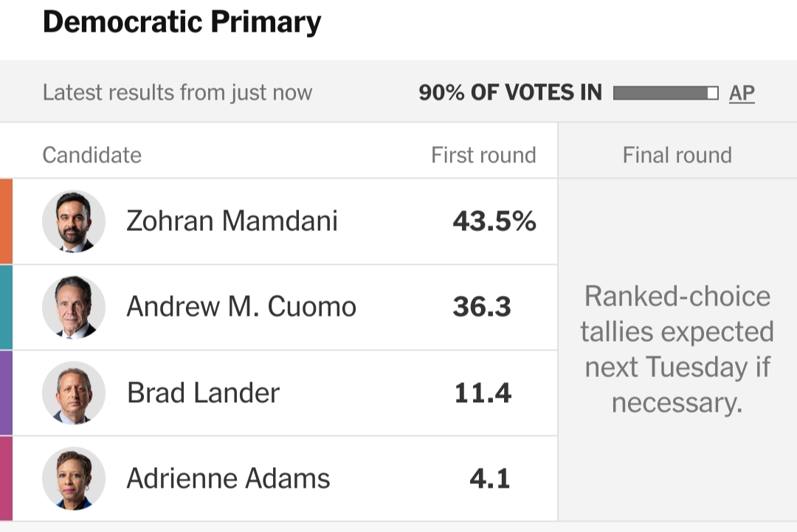Click the purple color bar for Lander
This screenshot has height=532, width=797.
[6, 393]
